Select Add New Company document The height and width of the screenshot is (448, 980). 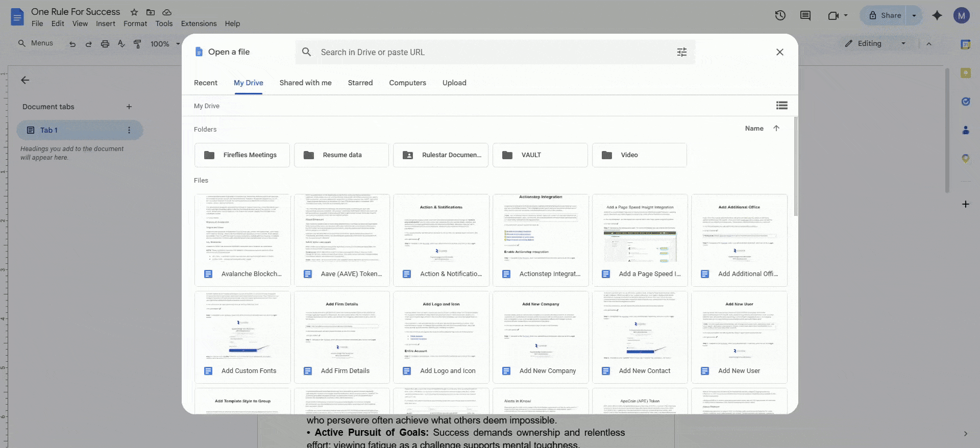point(541,337)
